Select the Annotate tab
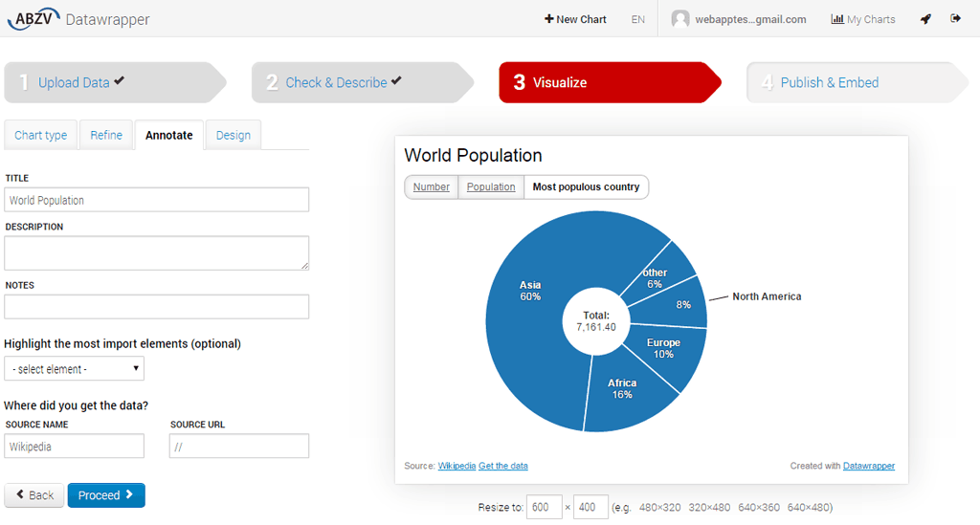 tap(168, 135)
